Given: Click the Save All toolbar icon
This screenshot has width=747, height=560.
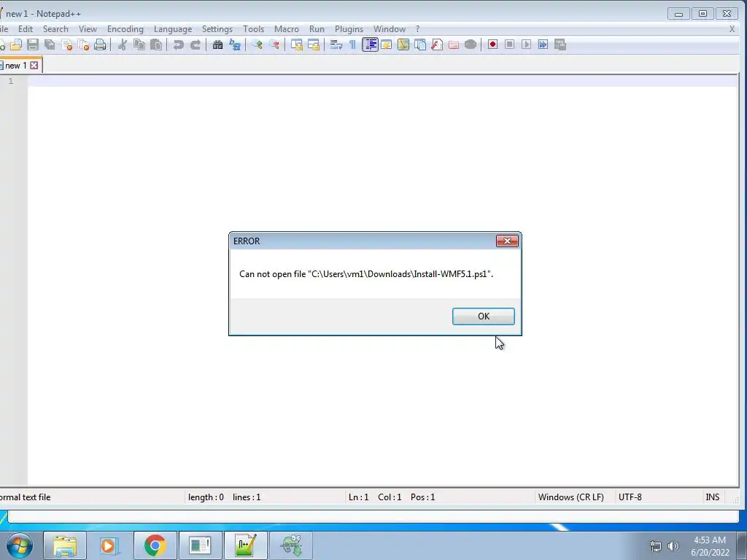Looking at the screenshot, I should (x=50, y=44).
